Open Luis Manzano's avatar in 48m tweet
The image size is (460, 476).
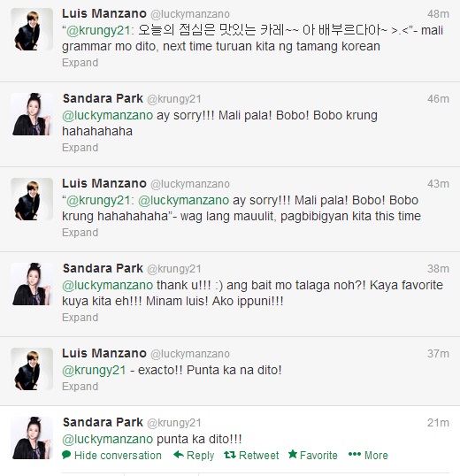[x=32, y=29]
